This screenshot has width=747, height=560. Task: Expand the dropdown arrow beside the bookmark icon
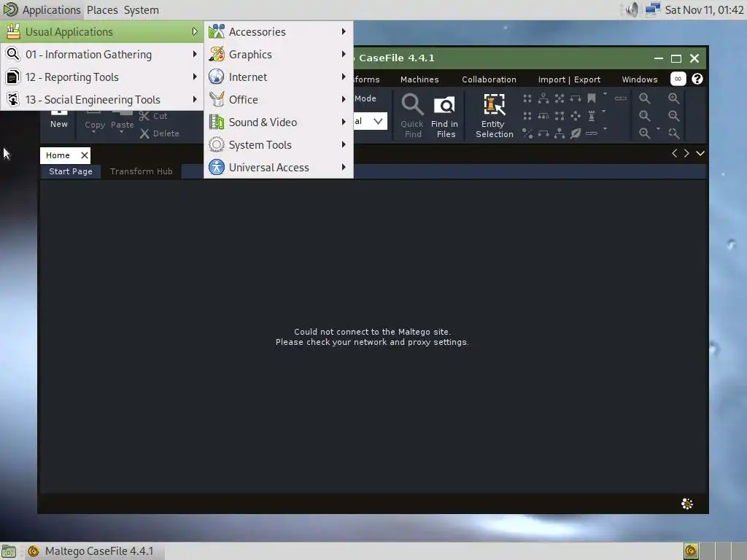[605, 94]
